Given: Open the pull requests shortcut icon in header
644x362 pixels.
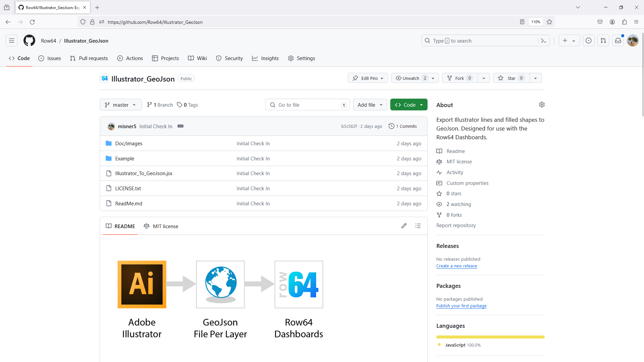Looking at the screenshot, I should coord(603,41).
